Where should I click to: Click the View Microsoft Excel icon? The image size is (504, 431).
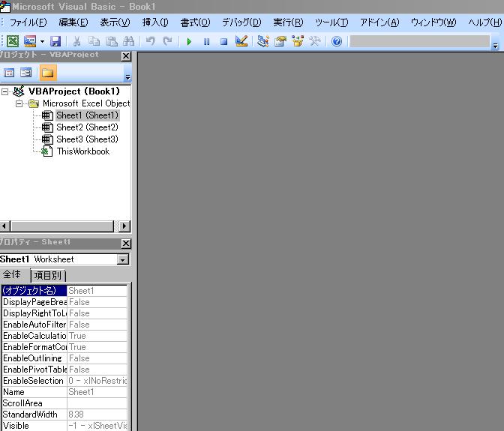(13, 41)
